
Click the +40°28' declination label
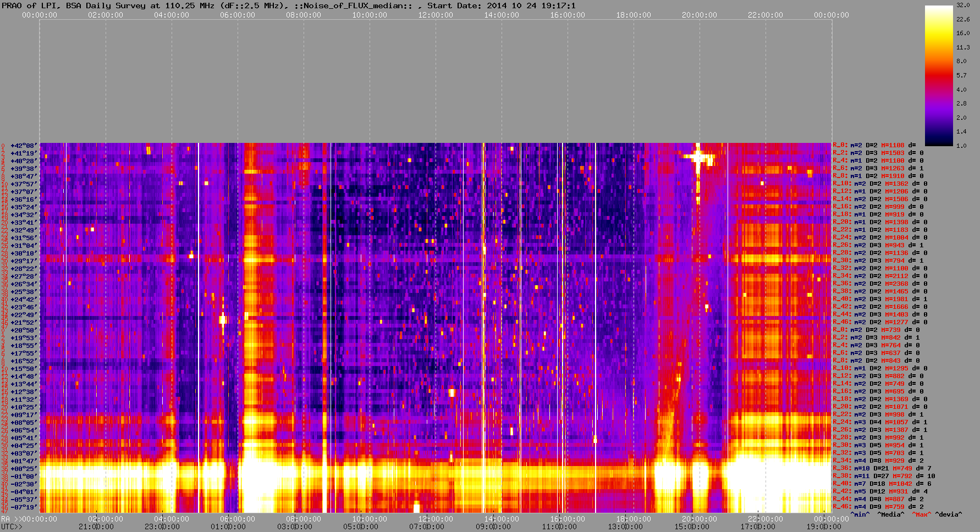point(24,161)
